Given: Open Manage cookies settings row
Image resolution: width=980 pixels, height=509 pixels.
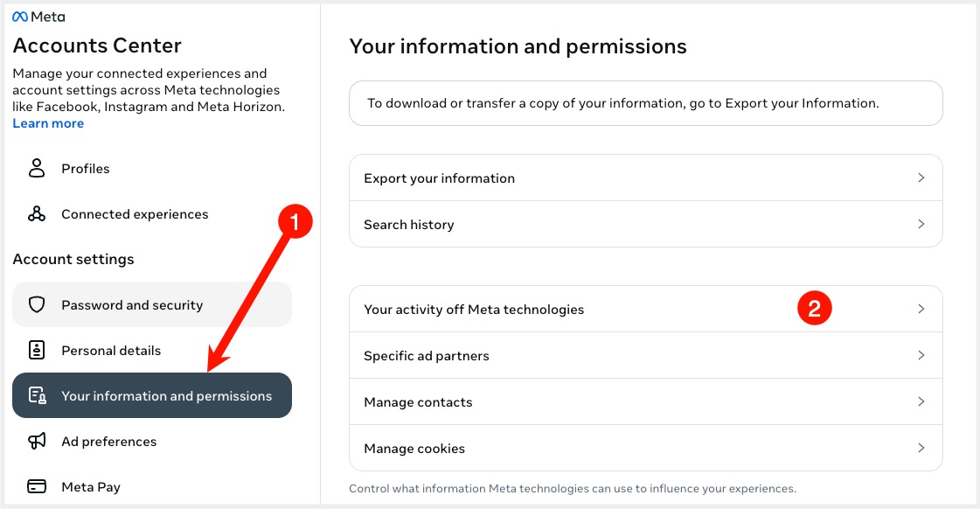Looking at the screenshot, I should tap(414, 449).
